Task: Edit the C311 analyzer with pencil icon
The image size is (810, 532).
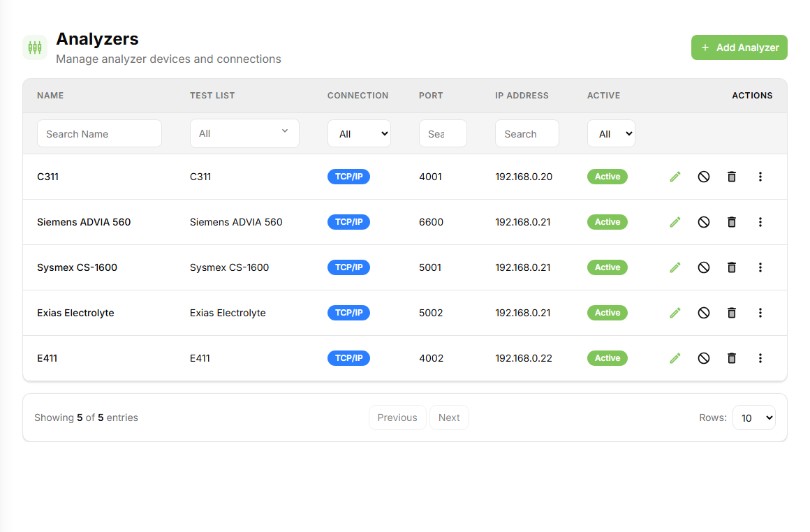Action: coord(675,177)
